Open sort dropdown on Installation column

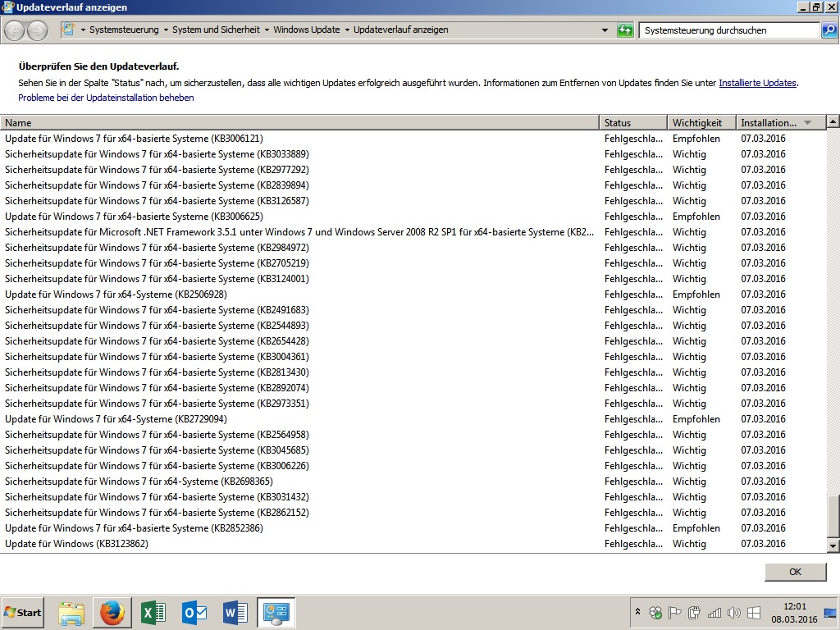(x=807, y=123)
